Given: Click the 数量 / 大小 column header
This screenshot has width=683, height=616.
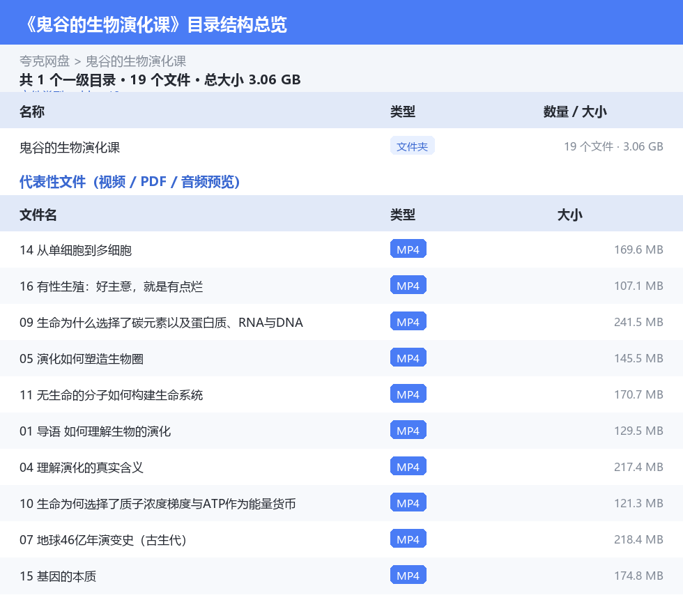Looking at the screenshot, I should click(574, 111).
